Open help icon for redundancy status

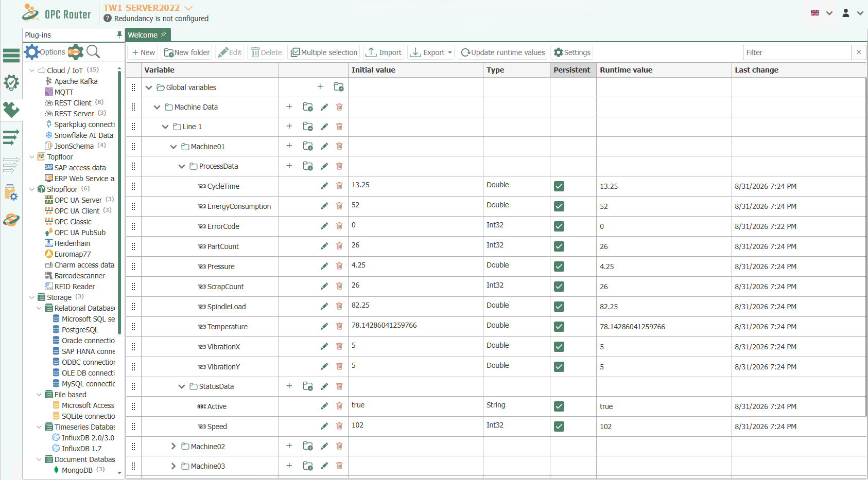[108, 18]
